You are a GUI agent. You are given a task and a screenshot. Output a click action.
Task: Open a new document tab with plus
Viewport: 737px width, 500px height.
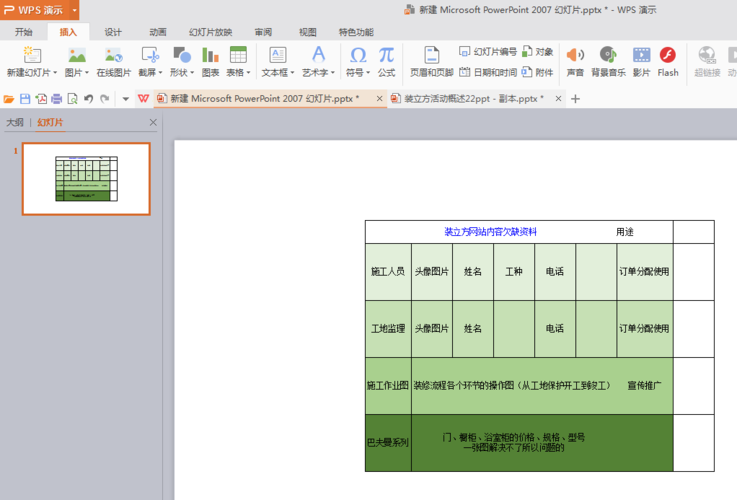tap(575, 99)
